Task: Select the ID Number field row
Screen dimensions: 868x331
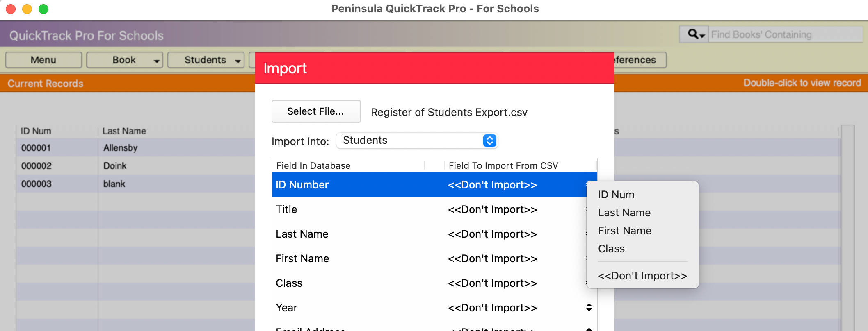Action: 434,184
